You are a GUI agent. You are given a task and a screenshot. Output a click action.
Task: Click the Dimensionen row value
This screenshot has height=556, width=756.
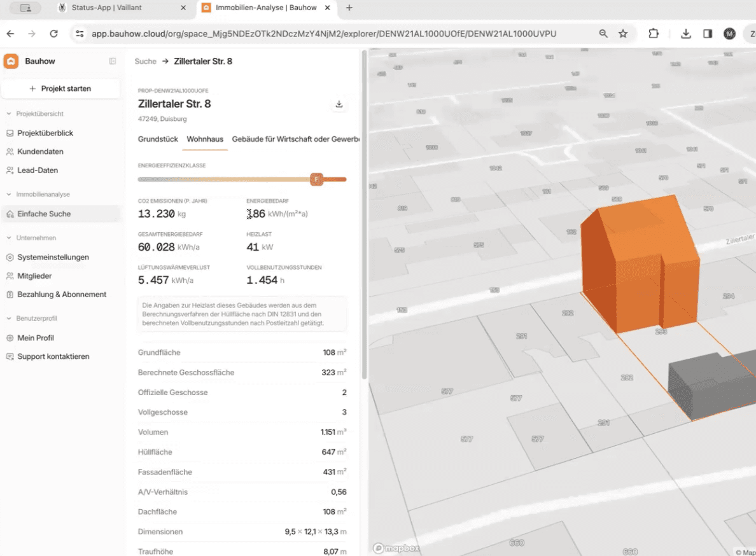pos(316,532)
